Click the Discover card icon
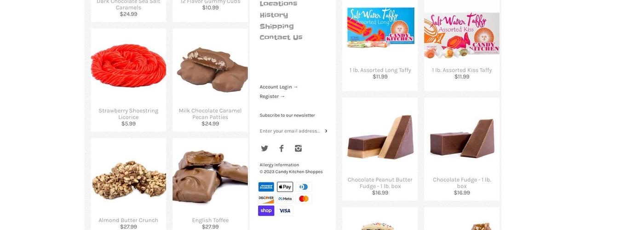Image resolution: width=644 pixels, height=230 pixels. (x=266, y=199)
